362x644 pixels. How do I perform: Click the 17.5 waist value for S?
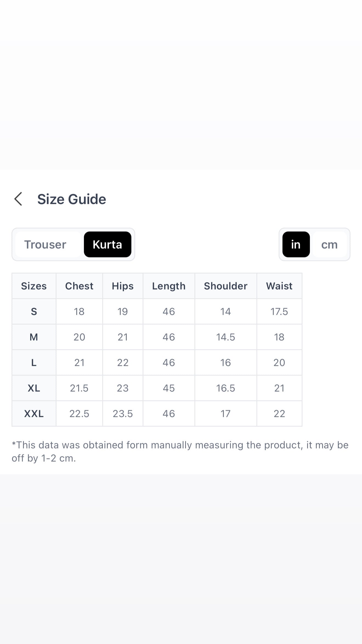point(279,312)
